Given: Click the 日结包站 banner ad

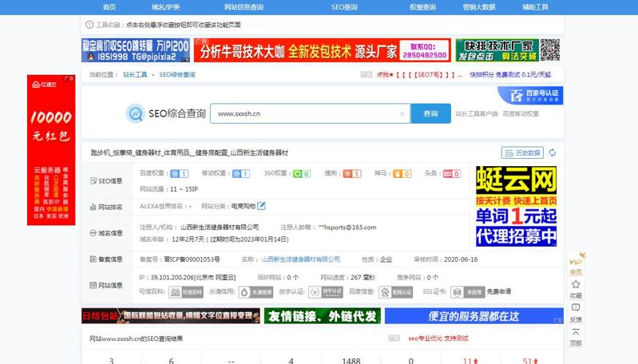Looking at the screenshot, I should 171,316.
